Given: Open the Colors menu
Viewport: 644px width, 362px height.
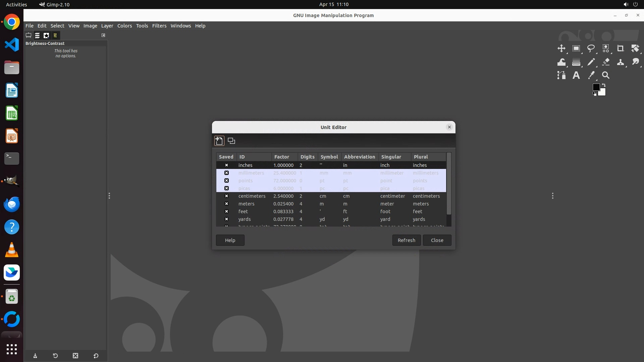Looking at the screenshot, I should tap(124, 26).
